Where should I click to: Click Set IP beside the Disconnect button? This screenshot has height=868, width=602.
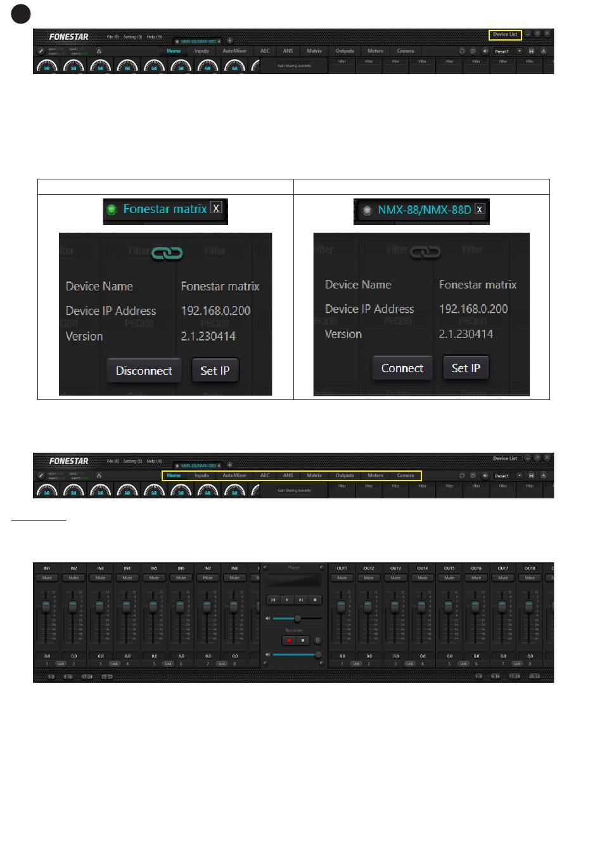click(215, 371)
